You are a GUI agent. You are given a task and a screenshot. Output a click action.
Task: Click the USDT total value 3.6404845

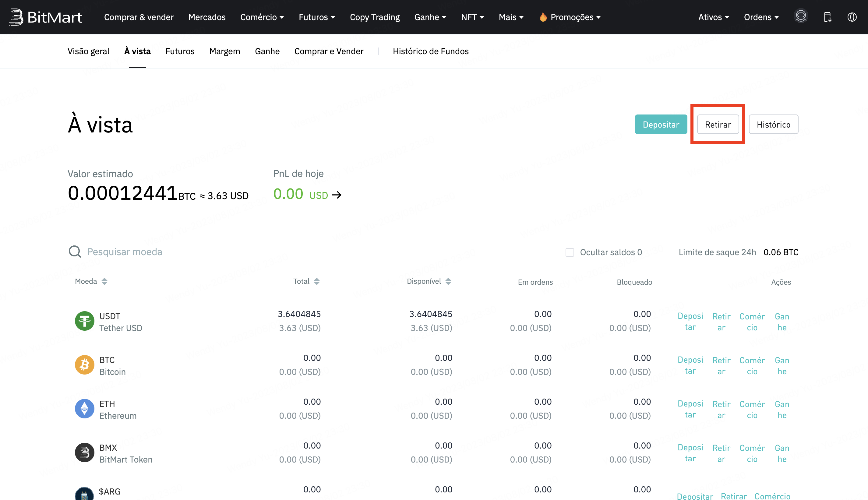[299, 314]
